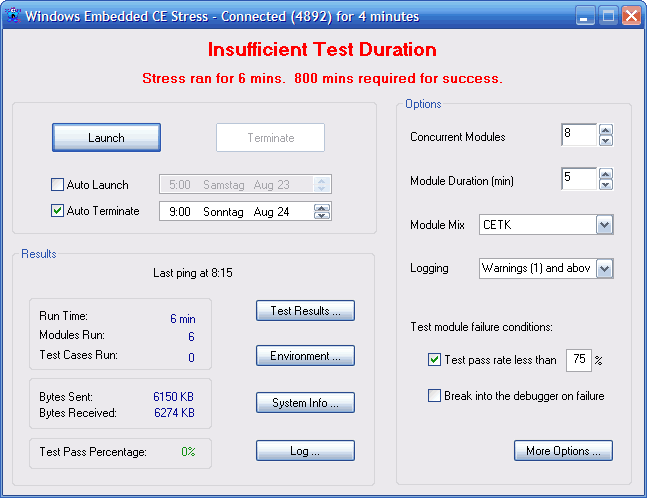Click the application icon in title bar
Viewport: 647px width, 498px height.
pos(14,16)
